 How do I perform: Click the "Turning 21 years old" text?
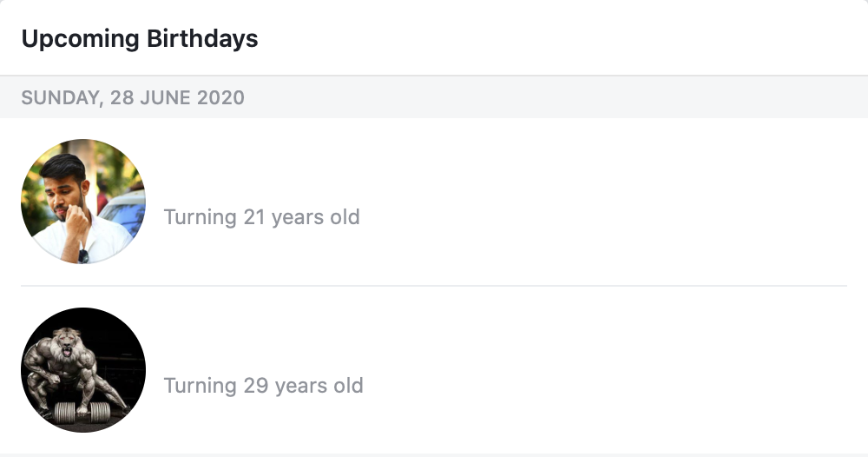coord(262,217)
